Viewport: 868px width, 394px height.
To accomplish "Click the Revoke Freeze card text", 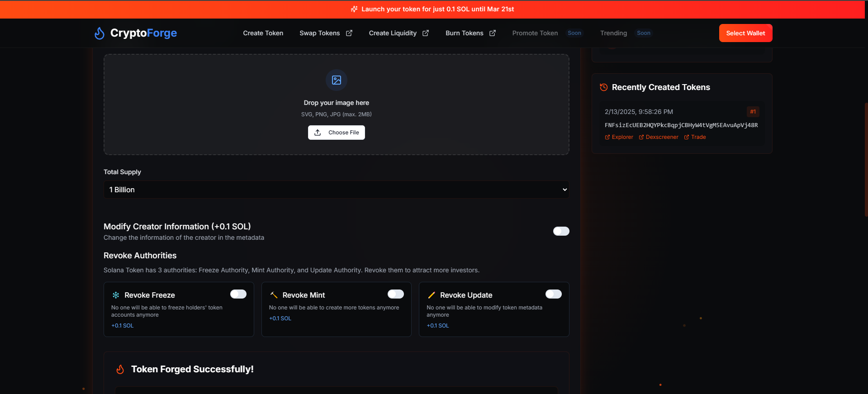I will pyautogui.click(x=167, y=311).
